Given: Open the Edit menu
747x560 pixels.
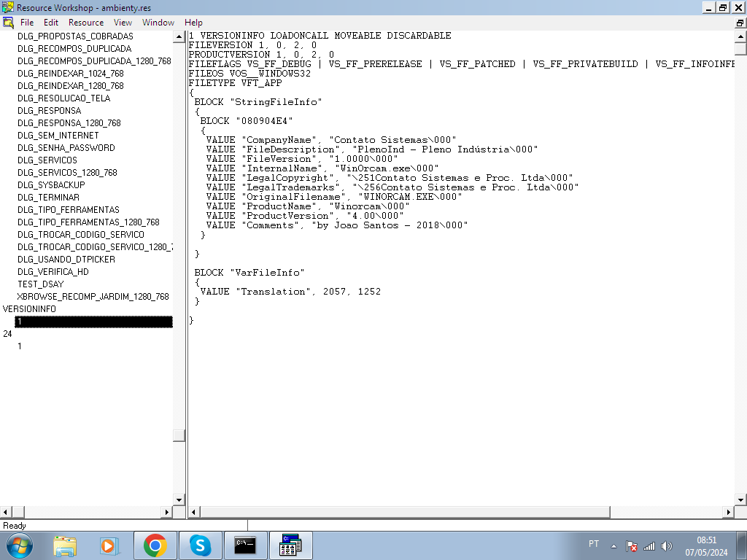Looking at the screenshot, I should (x=51, y=23).
